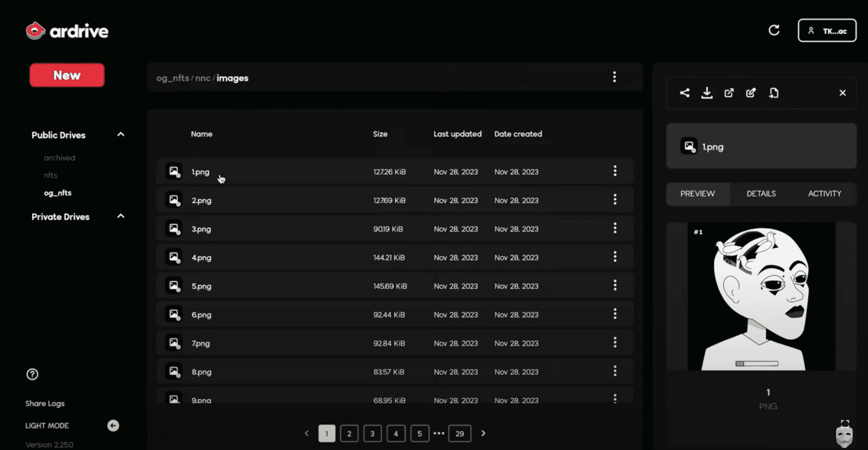Jump to page 29 of file list
This screenshot has width=868, height=450.
pos(460,434)
